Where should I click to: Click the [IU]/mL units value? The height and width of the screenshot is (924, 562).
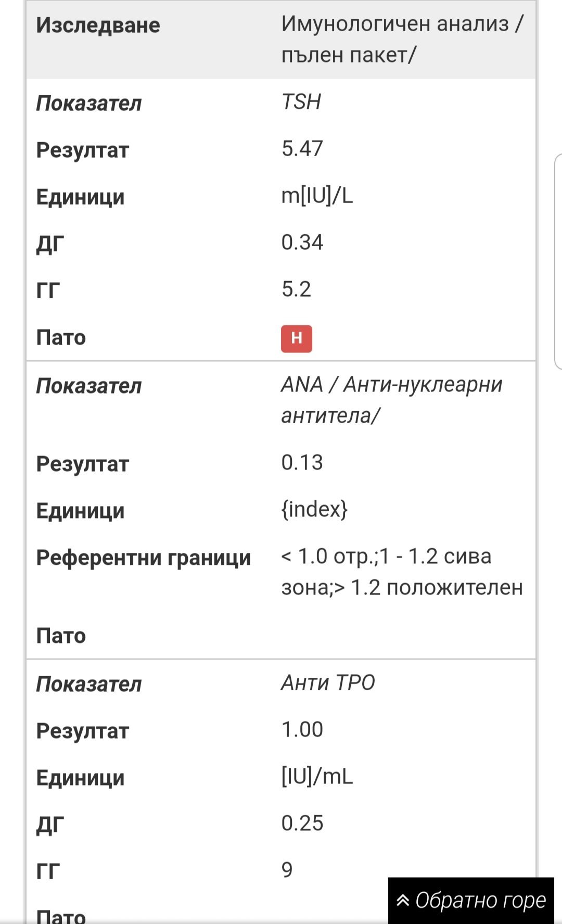click(x=316, y=777)
